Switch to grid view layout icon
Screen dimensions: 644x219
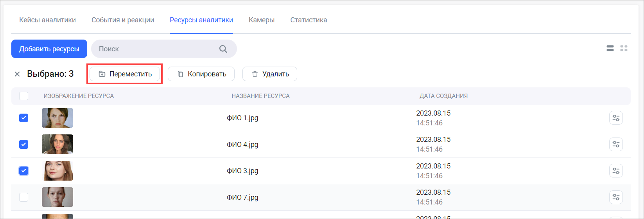[x=624, y=49]
